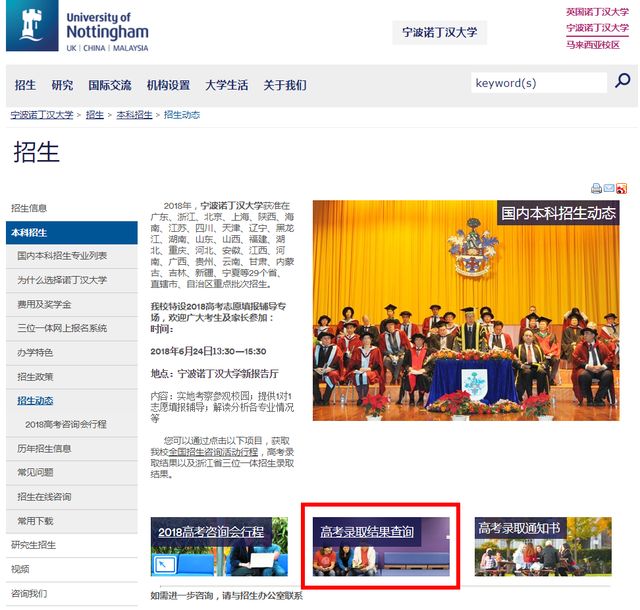Open 常见问题 in the sidebar
Viewport: 640px width, 610px height.
(72, 473)
